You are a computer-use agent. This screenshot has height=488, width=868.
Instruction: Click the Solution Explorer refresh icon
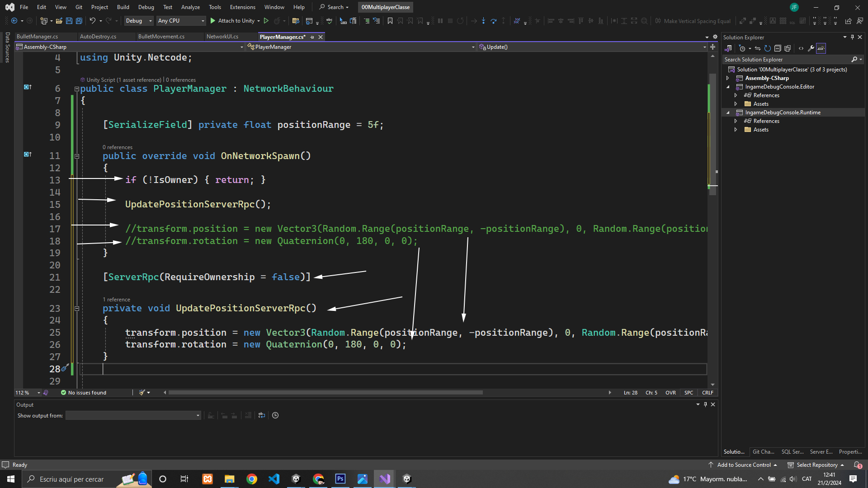768,48
